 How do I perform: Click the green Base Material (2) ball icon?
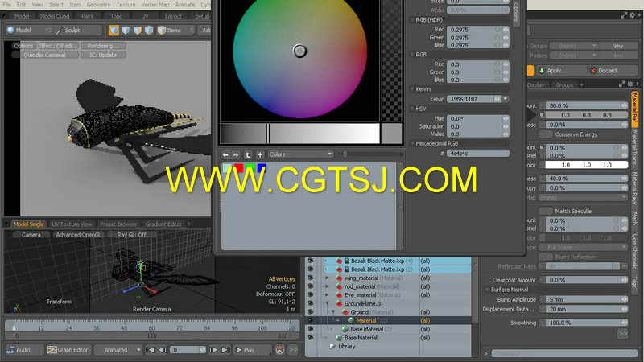[345, 329]
